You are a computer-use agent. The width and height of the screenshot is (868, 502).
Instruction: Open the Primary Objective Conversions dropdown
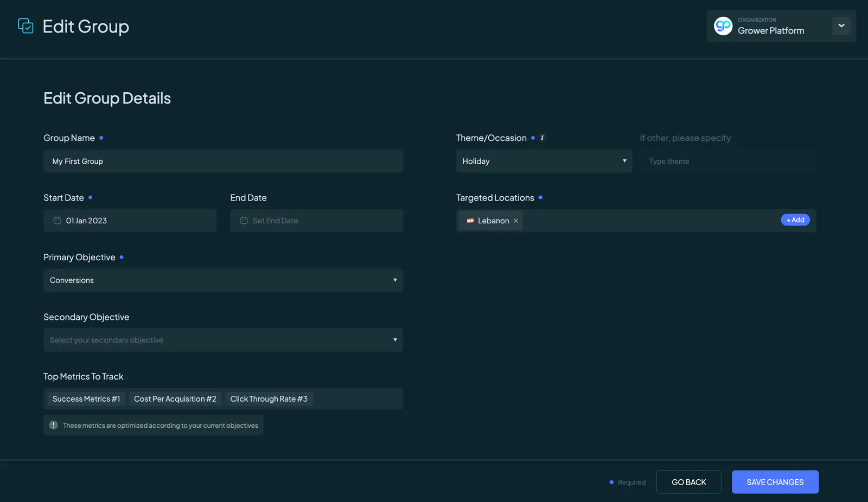[x=223, y=280]
